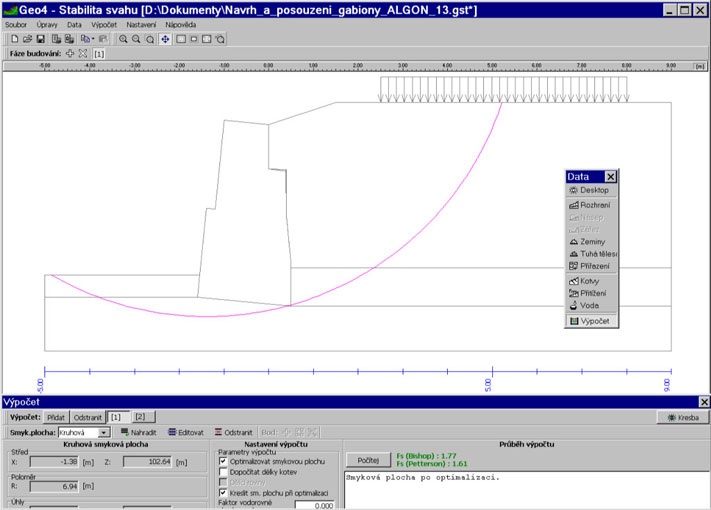The width and height of the screenshot is (711, 510).
Task: Click the radius R field
Action: coord(54,486)
